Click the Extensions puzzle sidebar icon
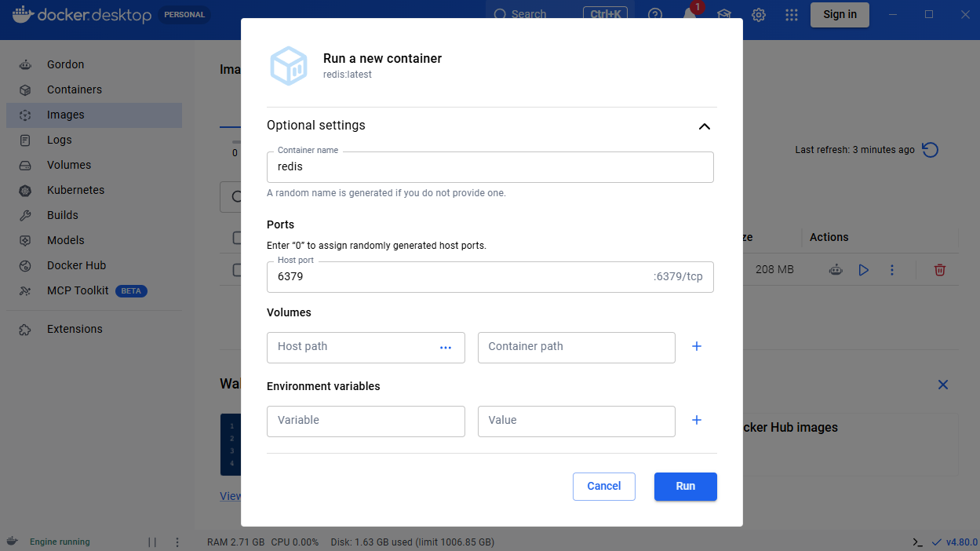Screen dimensions: 980x551 (25, 329)
